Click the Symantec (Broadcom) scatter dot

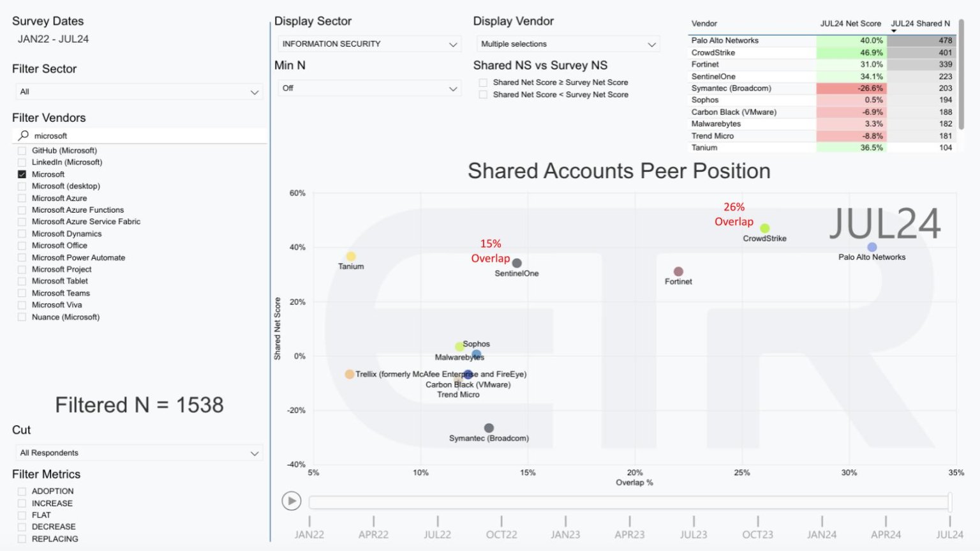pos(489,428)
